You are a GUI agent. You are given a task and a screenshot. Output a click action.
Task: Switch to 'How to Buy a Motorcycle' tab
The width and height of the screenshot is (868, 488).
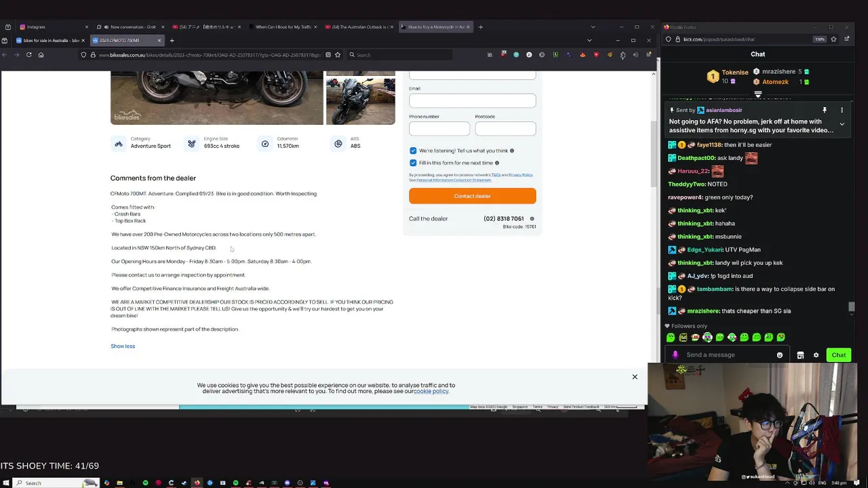tap(436, 27)
